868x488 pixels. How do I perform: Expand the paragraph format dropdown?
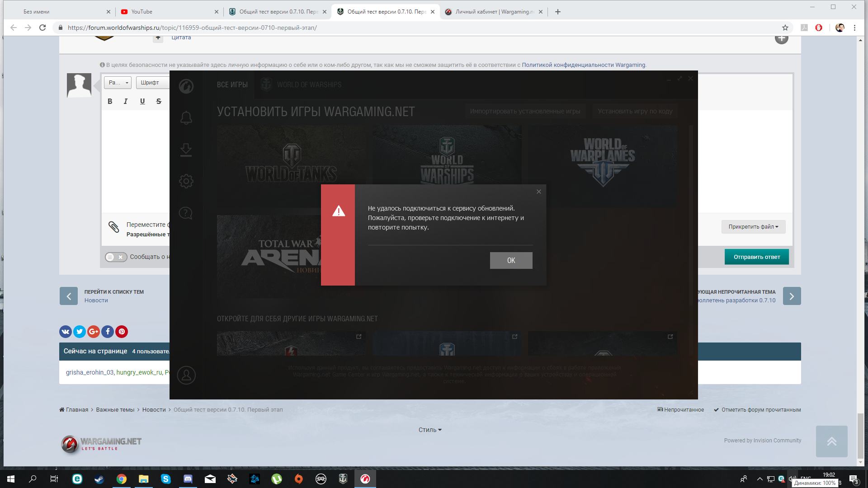(118, 83)
